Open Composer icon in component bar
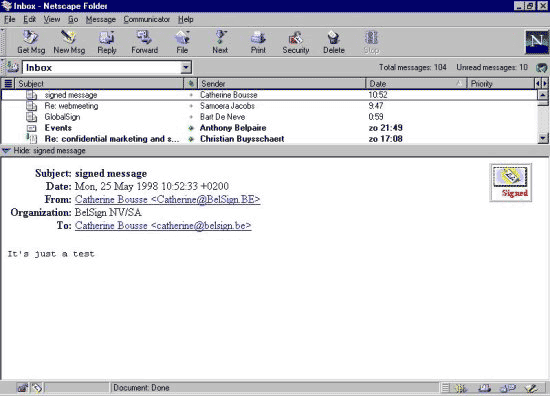This screenshot has width=550, height=396. (531, 388)
